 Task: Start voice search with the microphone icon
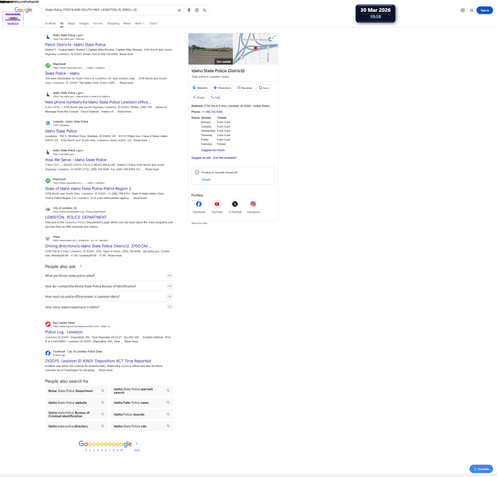coord(189,10)
